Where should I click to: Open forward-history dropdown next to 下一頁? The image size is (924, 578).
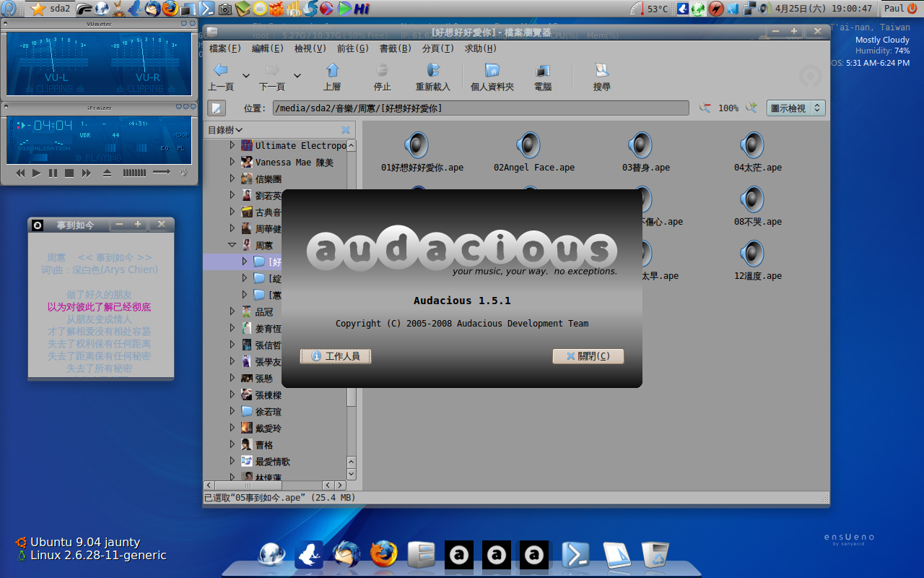point(297,75)
